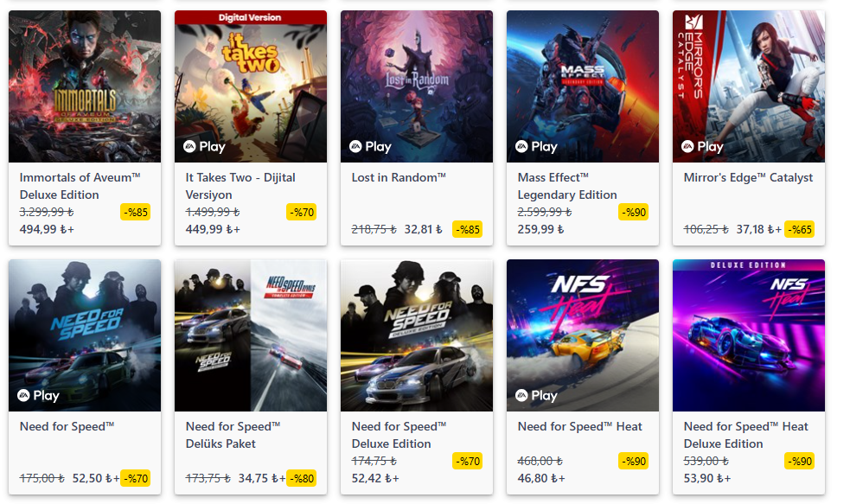Click the 52,42 ₺+ price on NFS Deluxe Edition
This screenshot has width=850, height=504.
point(375,479)
